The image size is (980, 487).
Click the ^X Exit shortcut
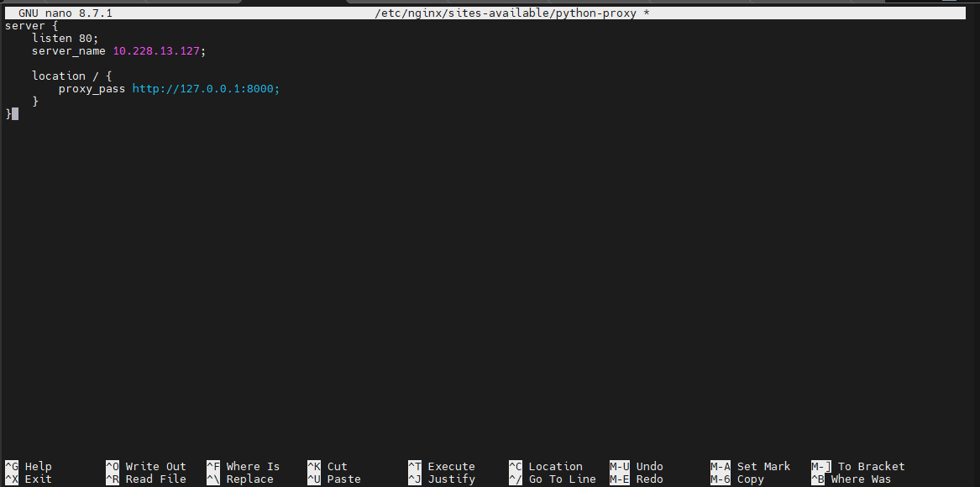pos(28,479)
